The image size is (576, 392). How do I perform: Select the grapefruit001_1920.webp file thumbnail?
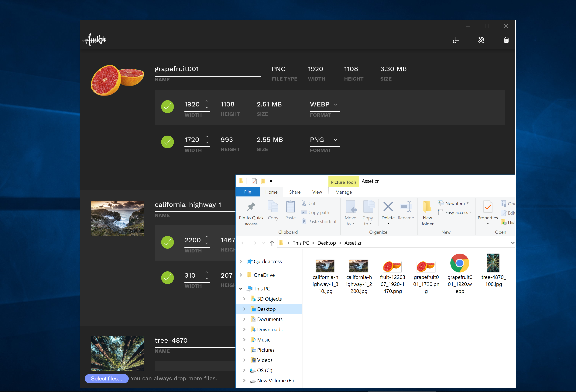tap(460, 263)
